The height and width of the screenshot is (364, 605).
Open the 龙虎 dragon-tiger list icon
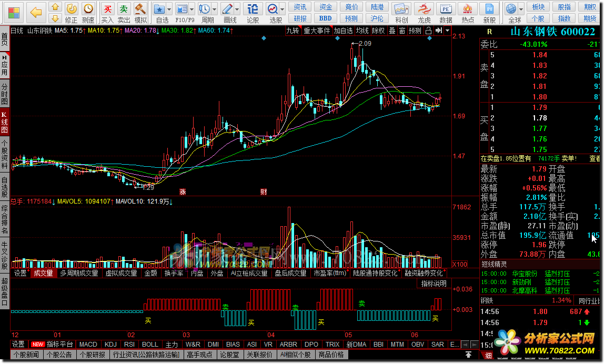pos(424,12)
